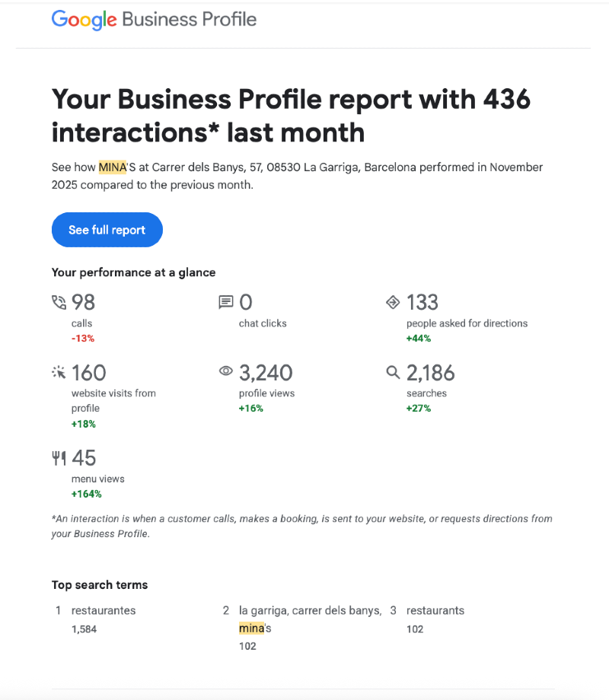Click the 3,240 profile views number
Image resolution: width=609 pixels, height=700 pixels.
[x=266, y=373]
